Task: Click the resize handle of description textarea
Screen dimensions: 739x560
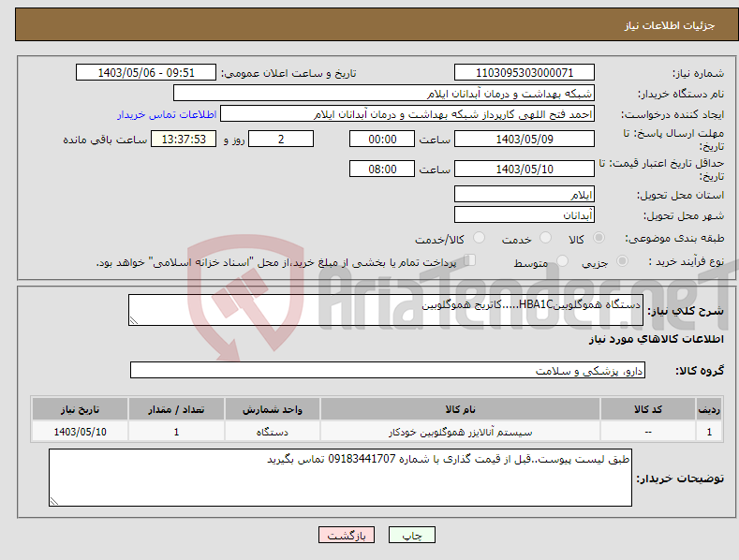Action: 133,320
